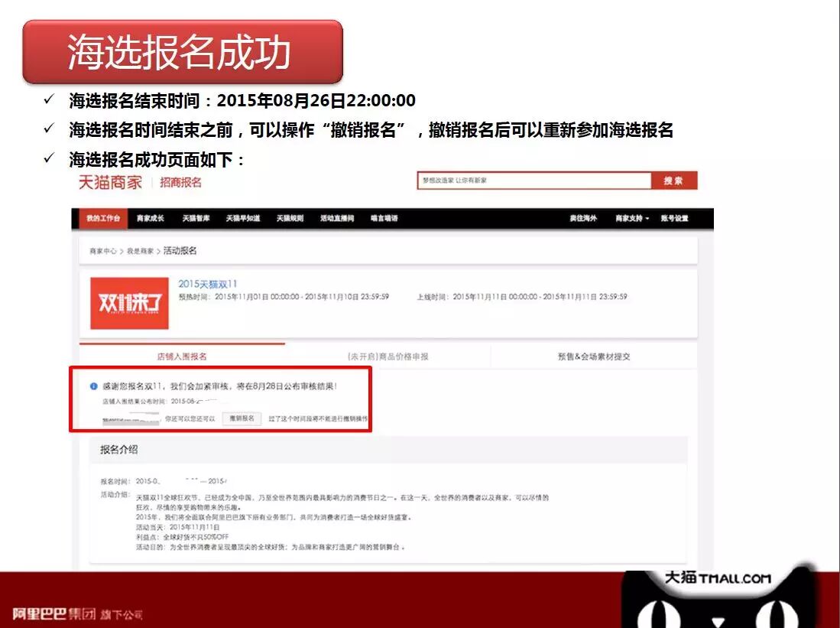
Task: Click the 店铺入围结果公布时间 line
Action: tap(160, 401)
